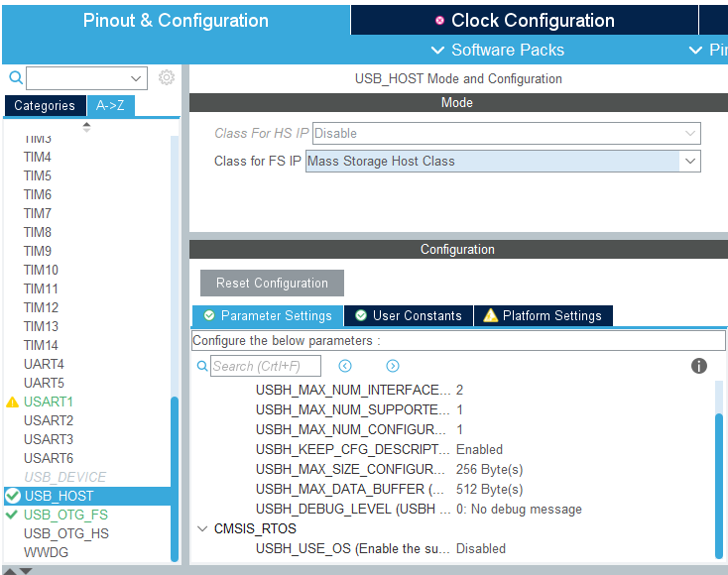Open the peripheral search combo box dropdown
The height and width of the screenshot is (575, 728).
tap(136, 78)
